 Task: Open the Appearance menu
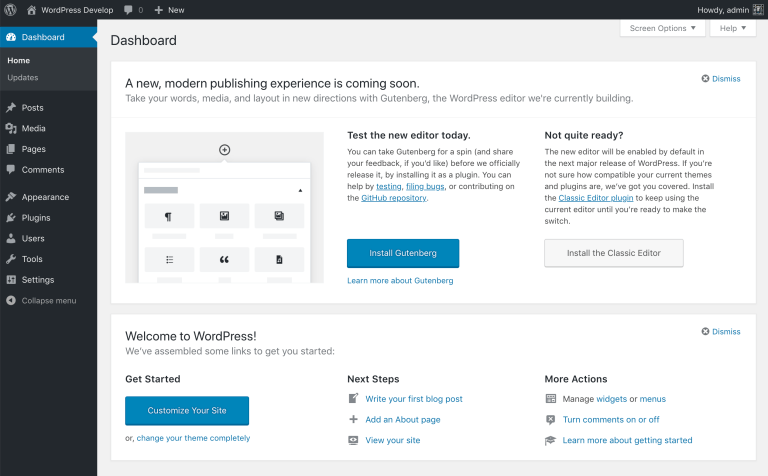pyautogui.click(x=45, y=197)
